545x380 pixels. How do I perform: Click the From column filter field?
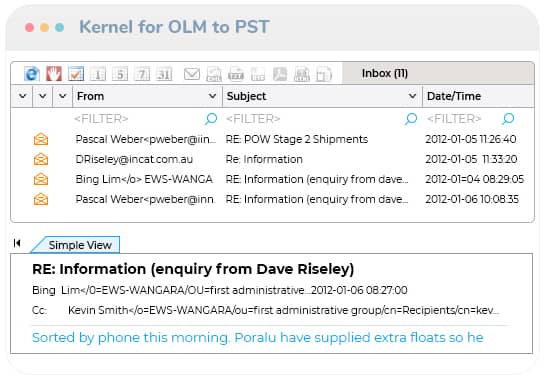click(138, 119)
